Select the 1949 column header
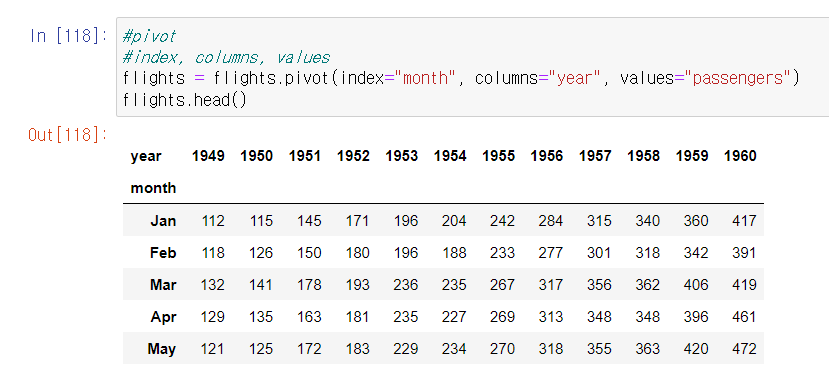 coord(208,156)
